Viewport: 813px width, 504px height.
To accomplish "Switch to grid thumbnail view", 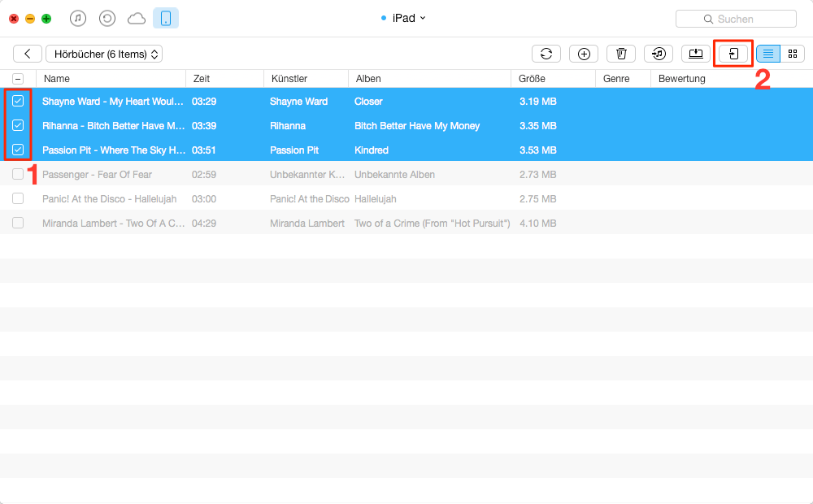I will [792, 54].
